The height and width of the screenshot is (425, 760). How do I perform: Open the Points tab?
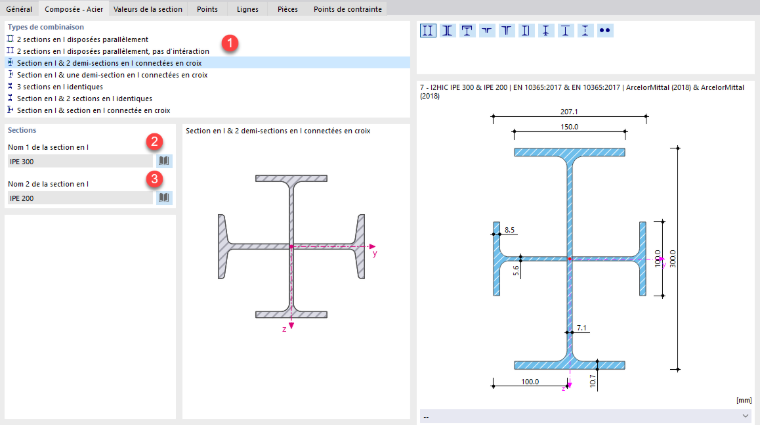point(207,9)
